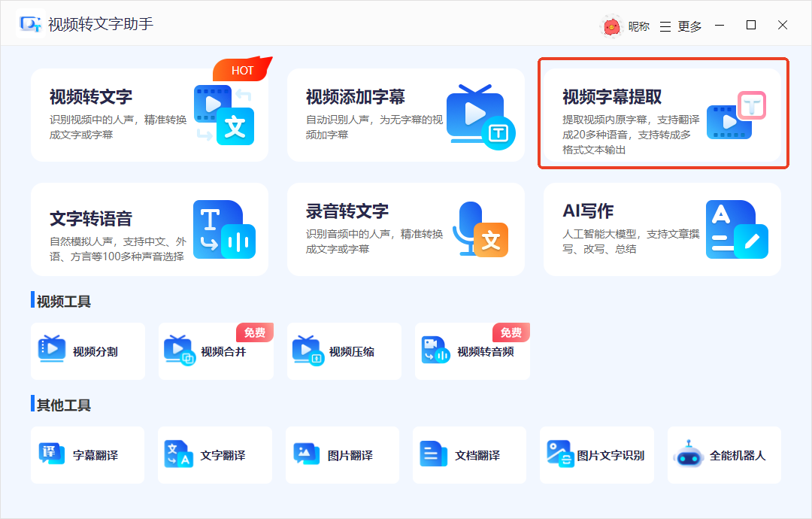The image size is (812, 519).
Task: Click the 视频合并 tool icon
Action: tap(179, 350)
